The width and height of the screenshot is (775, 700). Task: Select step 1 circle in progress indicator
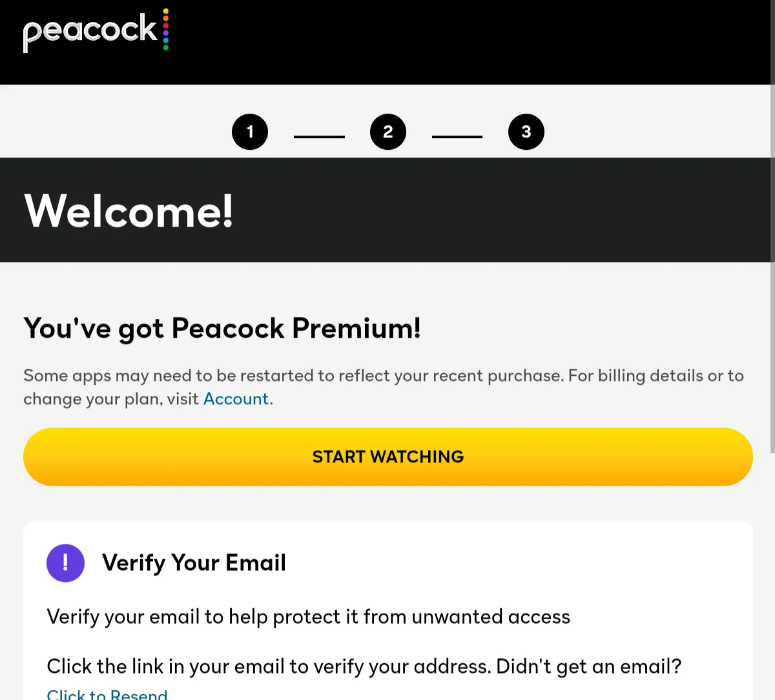[x=250, y=132]
